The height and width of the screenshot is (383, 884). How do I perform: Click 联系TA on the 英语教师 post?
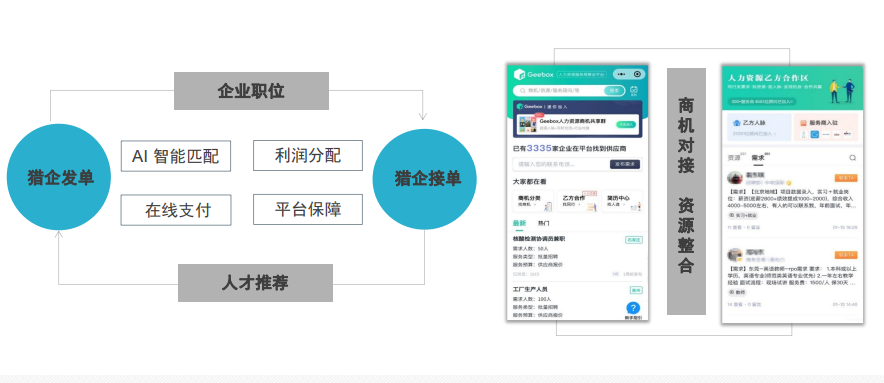coord(846,255)
